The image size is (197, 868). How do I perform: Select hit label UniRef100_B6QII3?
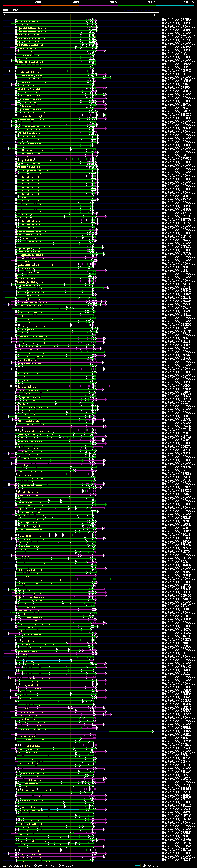point(177,74)
